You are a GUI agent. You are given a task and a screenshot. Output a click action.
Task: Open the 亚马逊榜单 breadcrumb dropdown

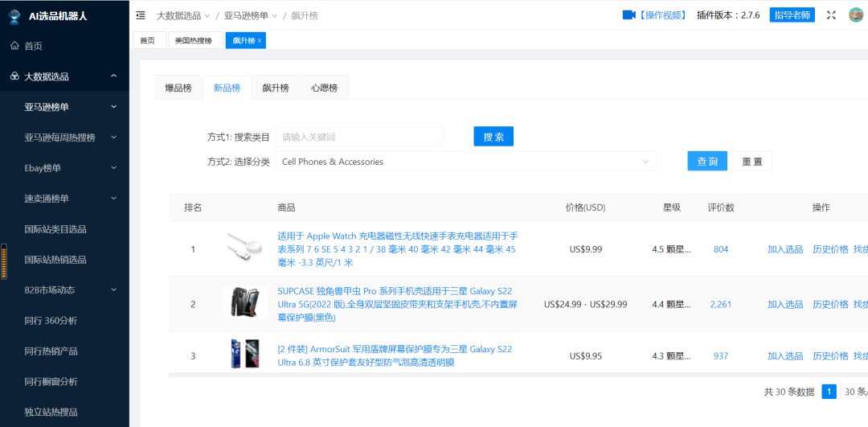click(251, 15)
